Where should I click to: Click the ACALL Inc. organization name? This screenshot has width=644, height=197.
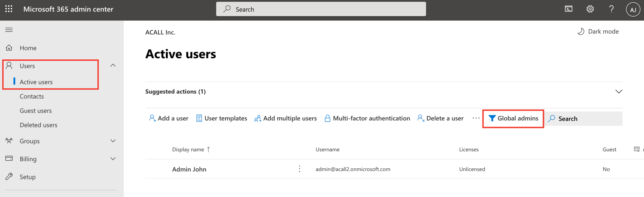(160, 32)
